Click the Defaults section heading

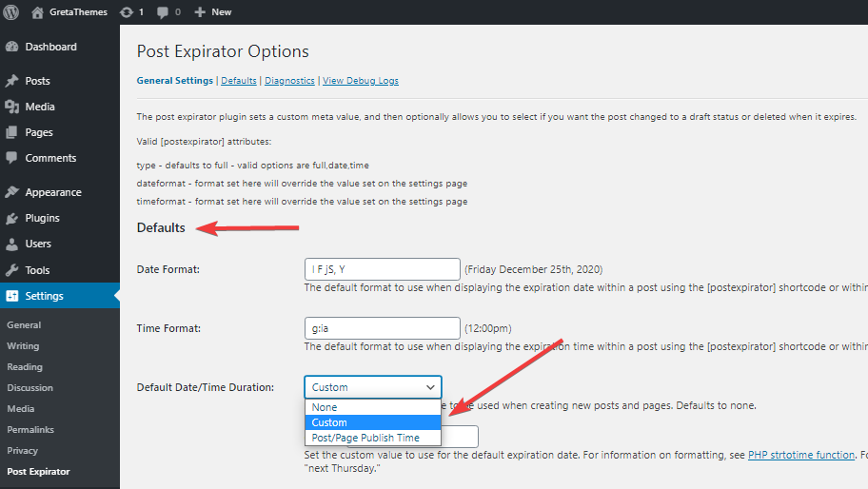161,228
